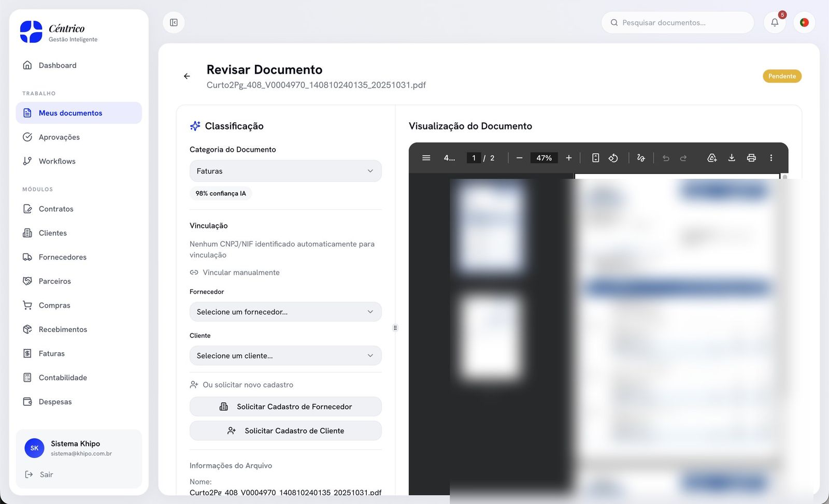Click the SK user avatar
The height and width of the screenshot is (504, 829).
click(x=35, y=448)
